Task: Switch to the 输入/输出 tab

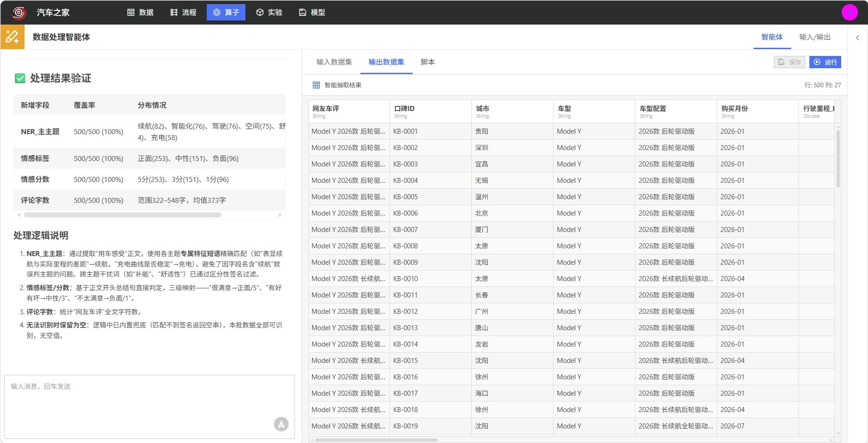Action: click(x=815, y=37)
